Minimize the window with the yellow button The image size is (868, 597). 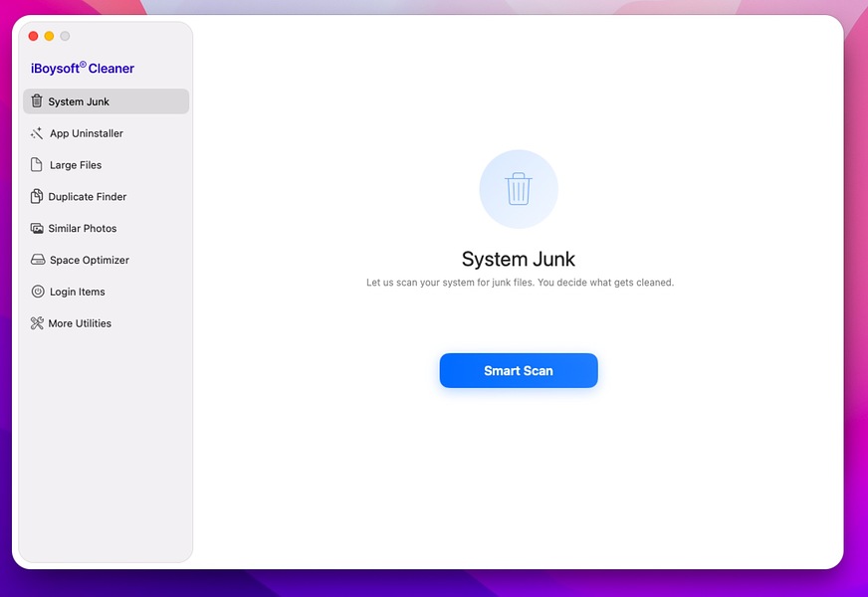pyautogui.click(x=49, y=36)
